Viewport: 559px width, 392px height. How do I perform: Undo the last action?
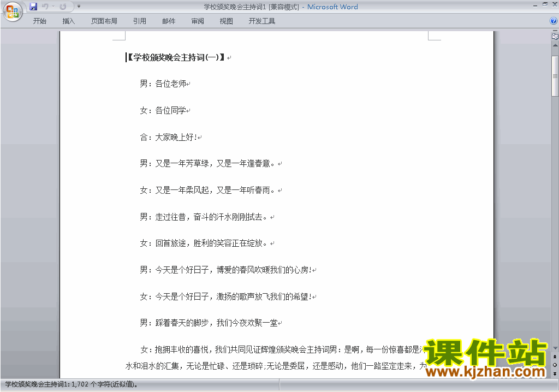point(45,7)
